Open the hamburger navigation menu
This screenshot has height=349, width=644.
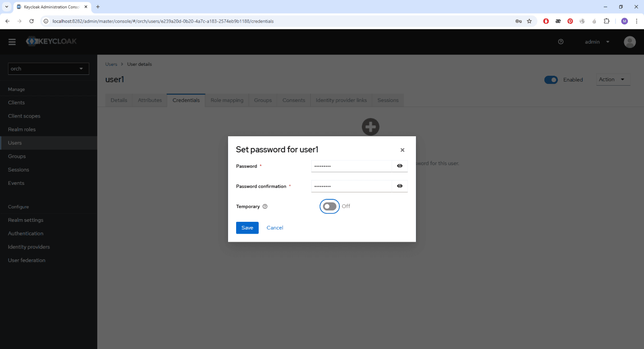(x=12, y=42)
